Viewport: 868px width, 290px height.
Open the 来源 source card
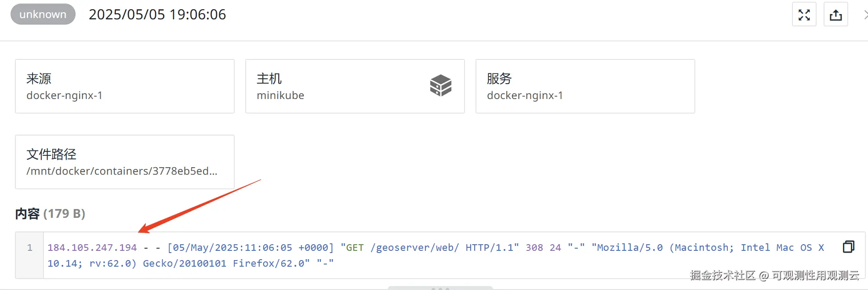[x=124, y=86]
